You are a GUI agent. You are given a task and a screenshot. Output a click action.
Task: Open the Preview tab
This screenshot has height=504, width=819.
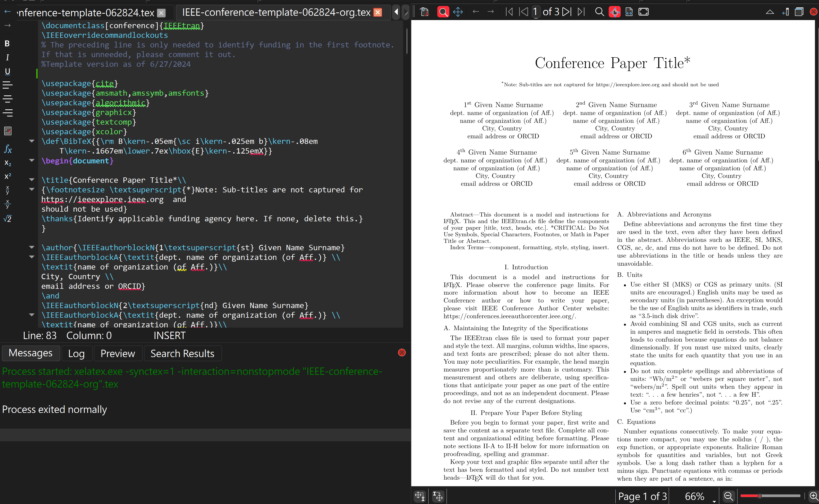[x=118, y=353]
